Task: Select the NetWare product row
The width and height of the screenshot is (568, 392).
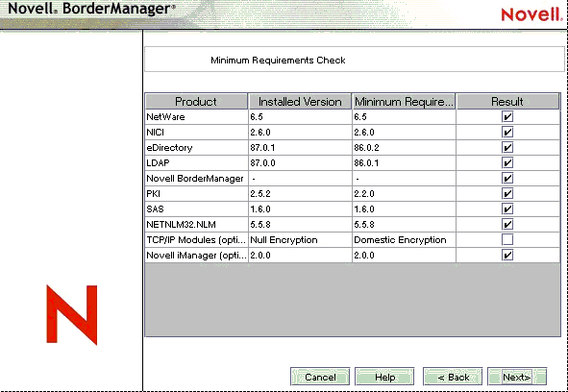Action: 353,116
